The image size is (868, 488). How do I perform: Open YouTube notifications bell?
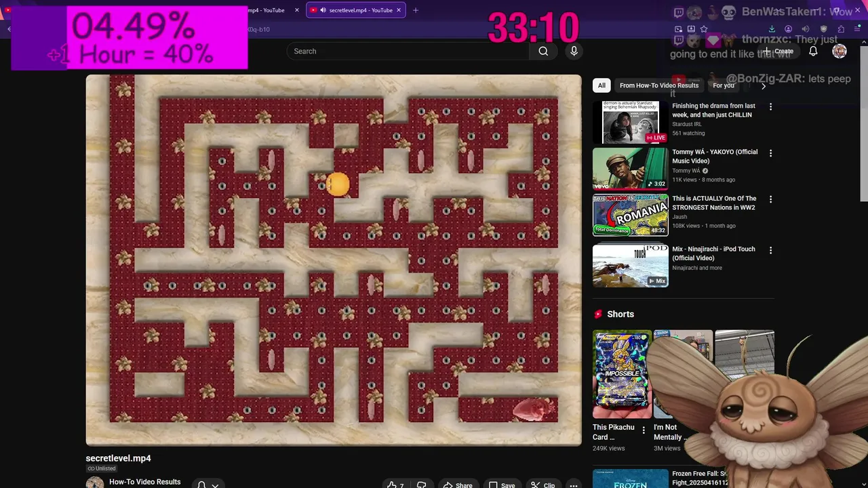(x=813, y=52)
